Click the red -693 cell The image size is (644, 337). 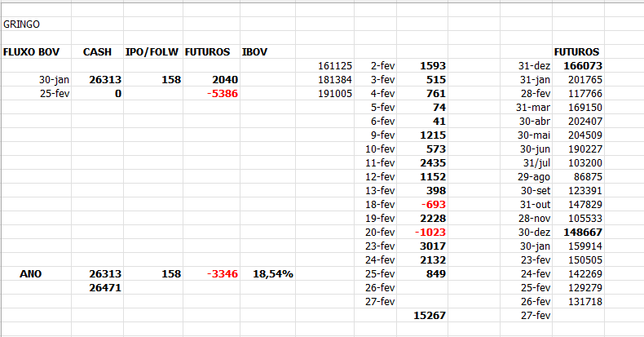coord(422,205)
